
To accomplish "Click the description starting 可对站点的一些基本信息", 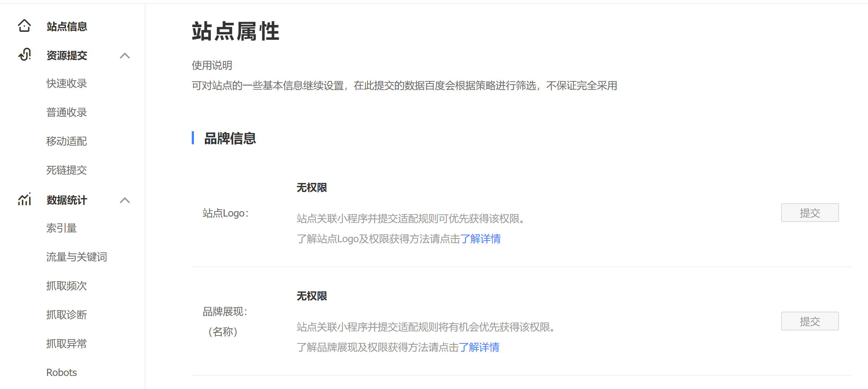I will click(x=405, y=86).
